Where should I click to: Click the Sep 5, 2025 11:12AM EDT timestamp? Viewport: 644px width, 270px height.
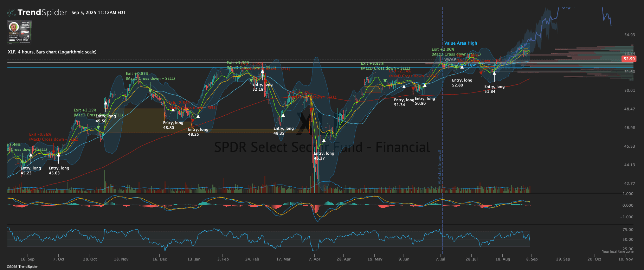click(x=98, y=13)
